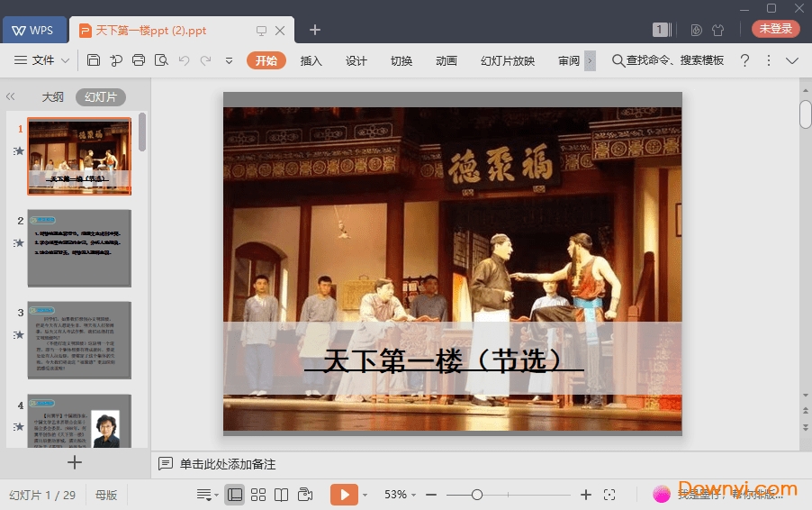Viewport: 812px width, 510px height.
Task: Expand the quick access toolbar dropdown
Action: pyautogui.click(x=229, y=60)
